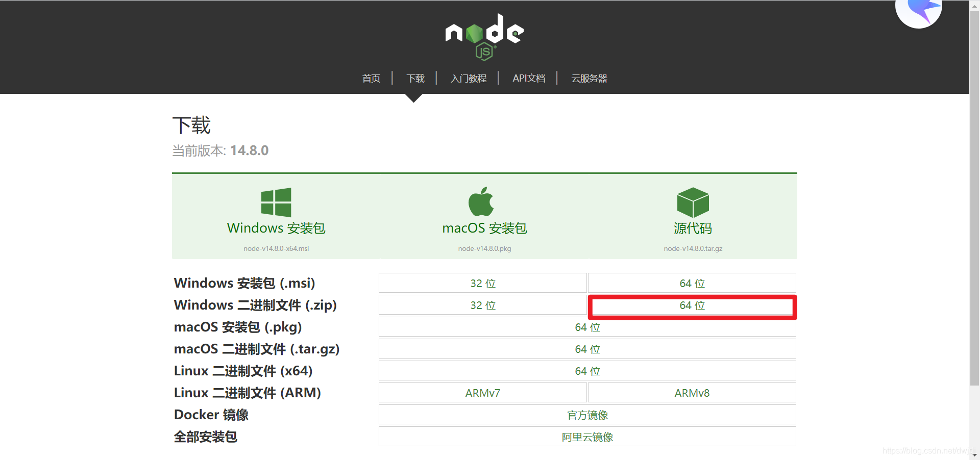
Task: Click the macOS 安装包 heading link
Action: pyautogui.click(x=484, y=228)
